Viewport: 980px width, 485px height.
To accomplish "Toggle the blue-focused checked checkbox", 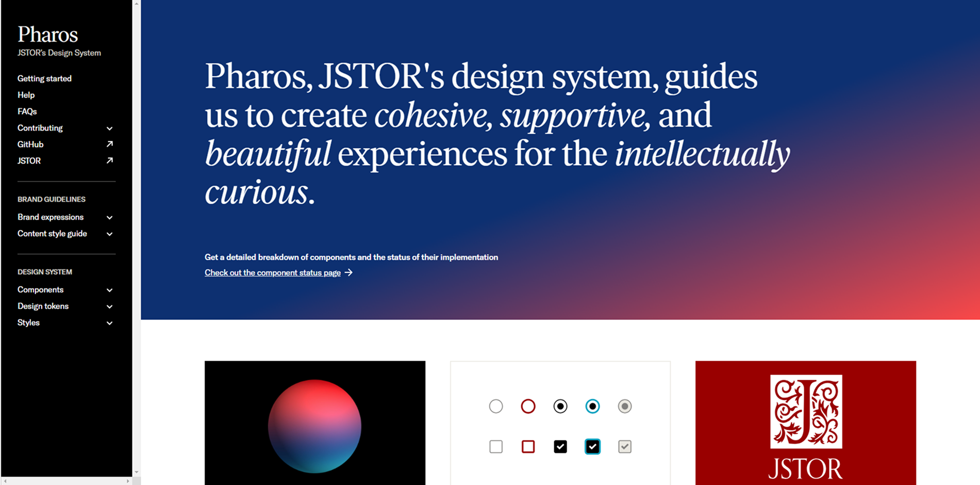I will [592, 446].
